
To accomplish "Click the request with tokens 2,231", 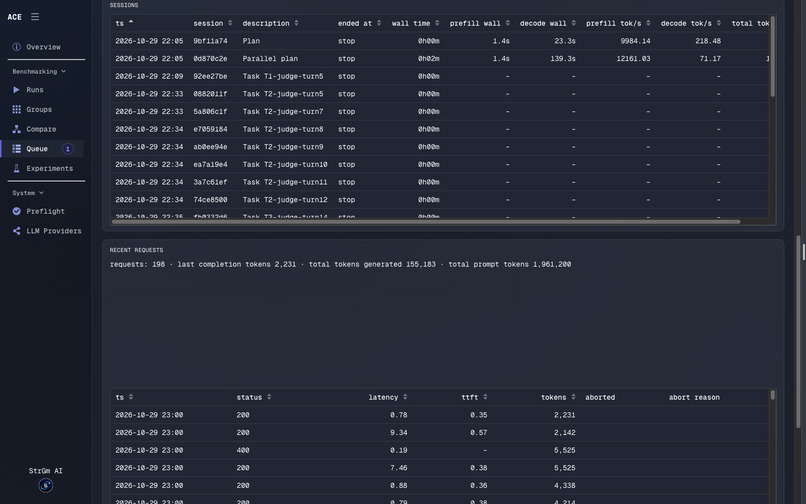I will [439, 415].
